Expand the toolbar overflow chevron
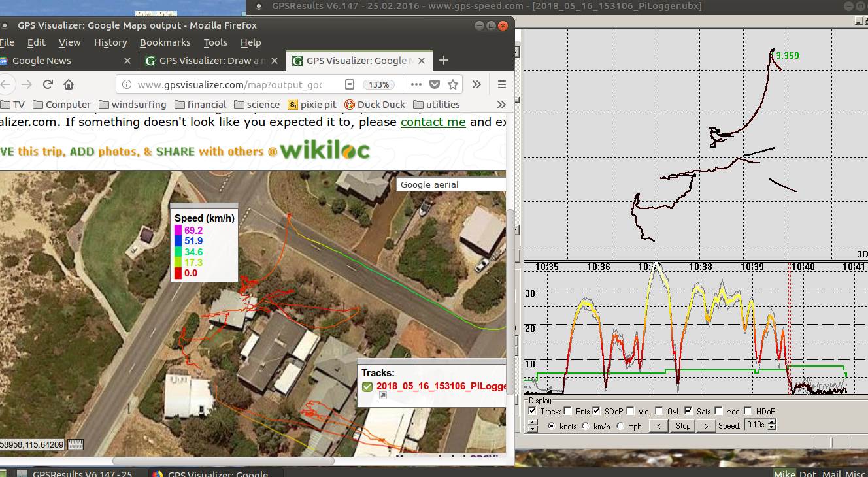The image size is (868, 477). pyautogui.click(x=476, y=84)
